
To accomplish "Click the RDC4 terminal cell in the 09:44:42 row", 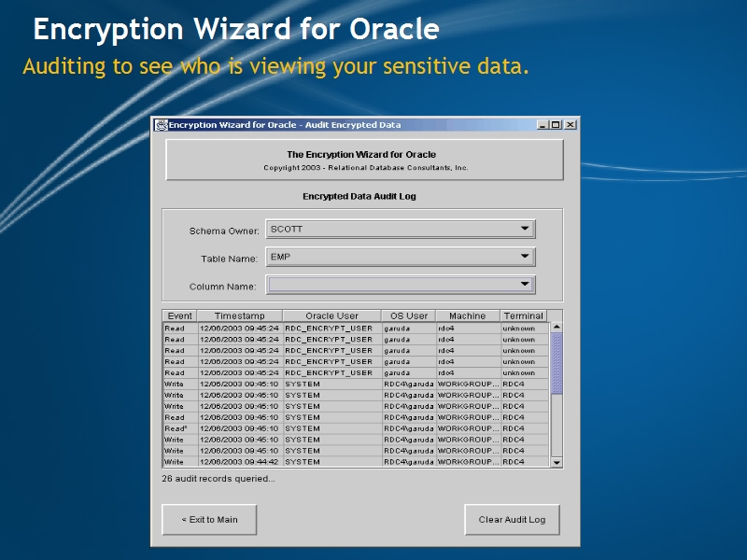I will [x=525, y=462].
